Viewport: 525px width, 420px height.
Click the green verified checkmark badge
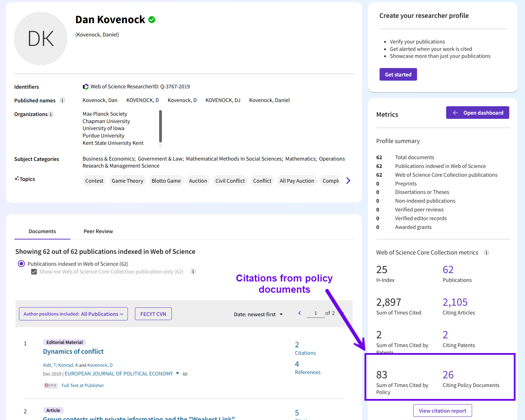tap(152, 20)
